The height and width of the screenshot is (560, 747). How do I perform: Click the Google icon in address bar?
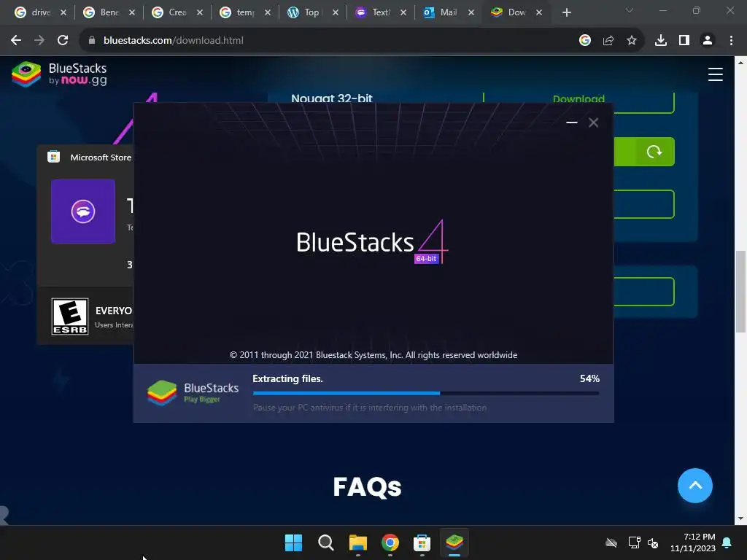pyautogui.click(x=584, y=41)
